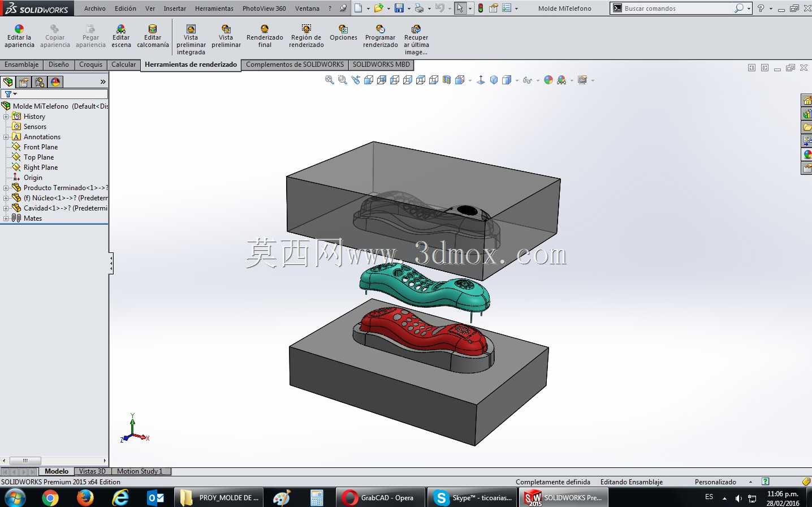Switch to GrabCAD - Opera taskbar window
The height and width of the screenshot is (507, 812).
tap(380, 498)
